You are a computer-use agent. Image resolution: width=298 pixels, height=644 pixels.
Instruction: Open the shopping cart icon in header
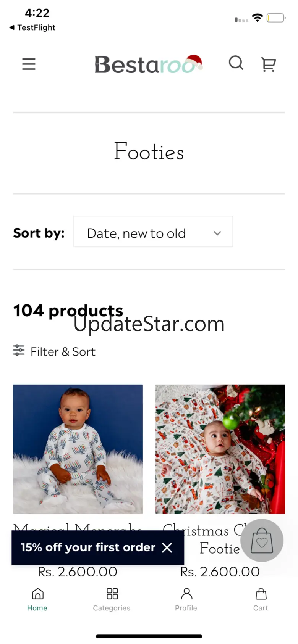point(269,64)
